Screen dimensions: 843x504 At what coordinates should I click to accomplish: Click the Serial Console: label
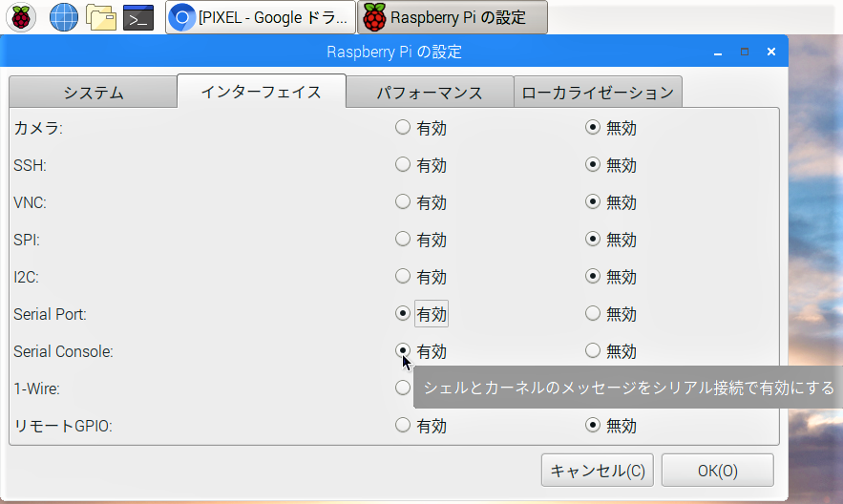tap(63, 351)
